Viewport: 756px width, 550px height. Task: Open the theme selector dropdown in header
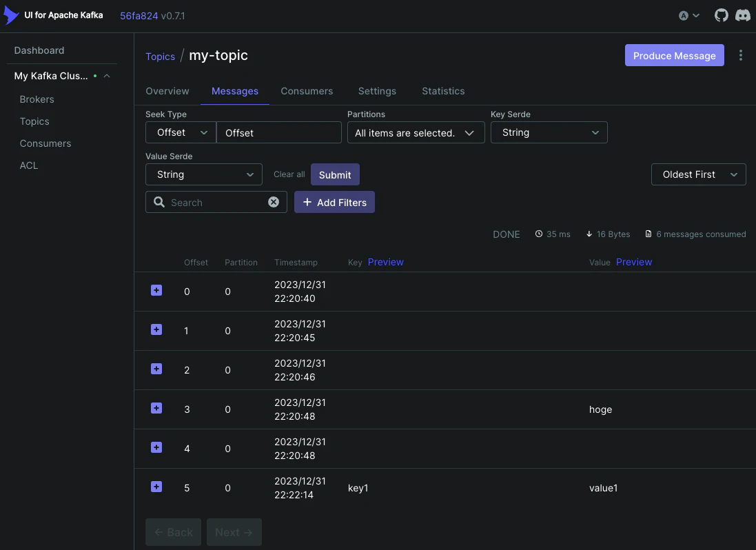(688, 15)
